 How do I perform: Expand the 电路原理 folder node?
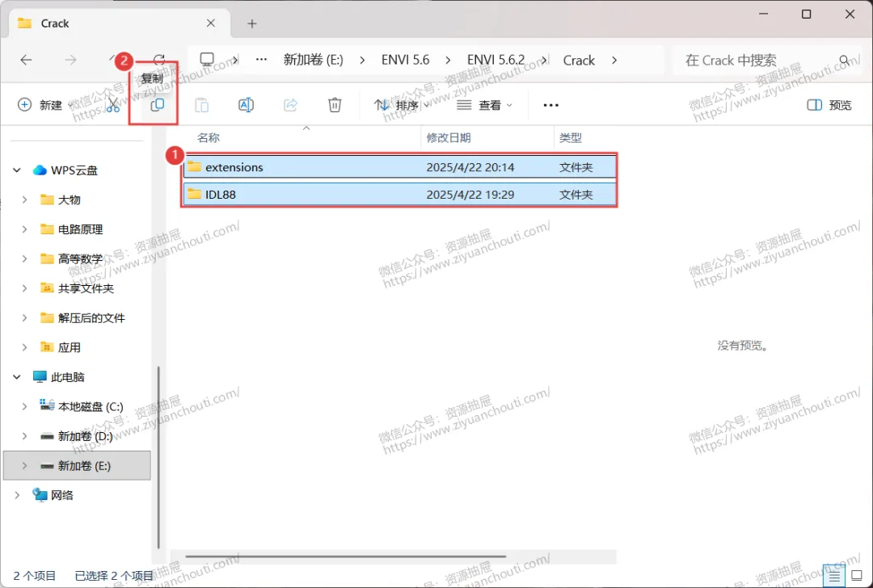(x=24, y=229)
